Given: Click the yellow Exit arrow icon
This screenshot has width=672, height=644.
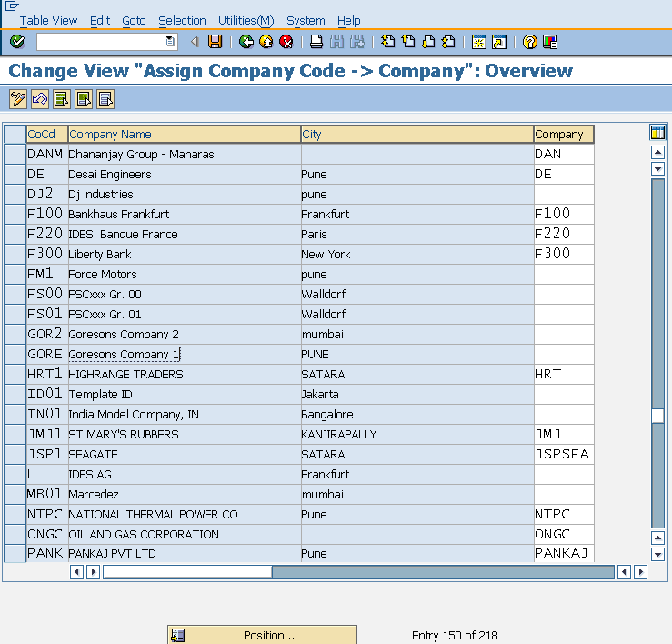Looking at the screenshot, I should pyautogui.click(x=266, y=42).
